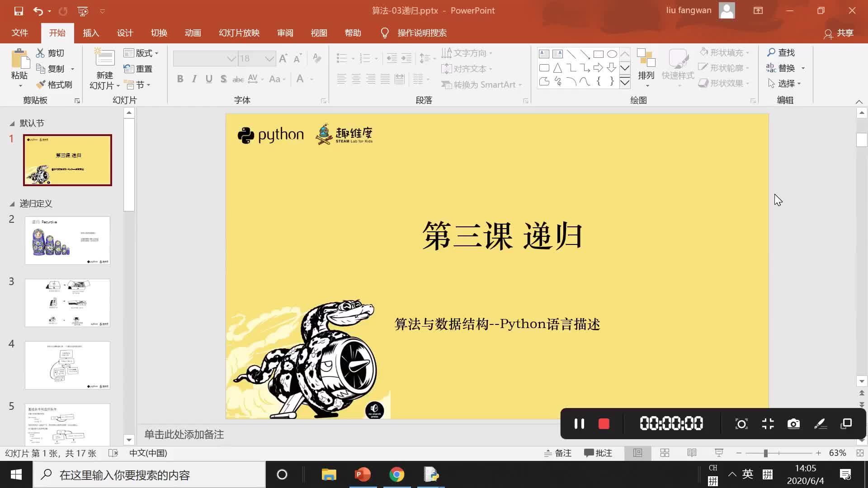
Task: Open the font size dropdown showing 18
Action: coord(269,59)
